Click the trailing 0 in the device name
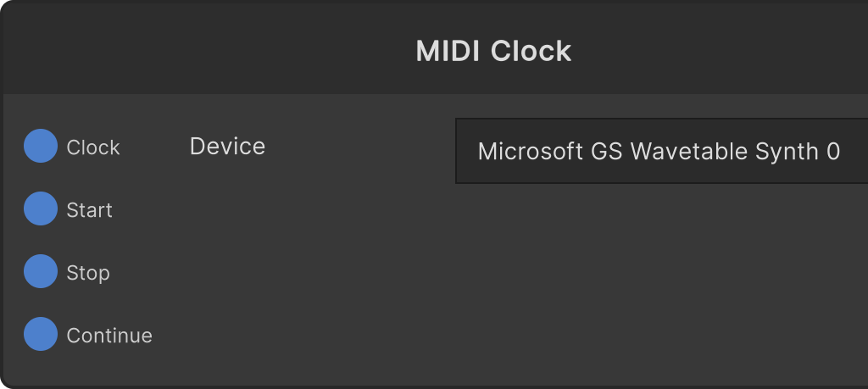This screenshot has height=389, width=868. pyautogui.click(x=833, y=151)
